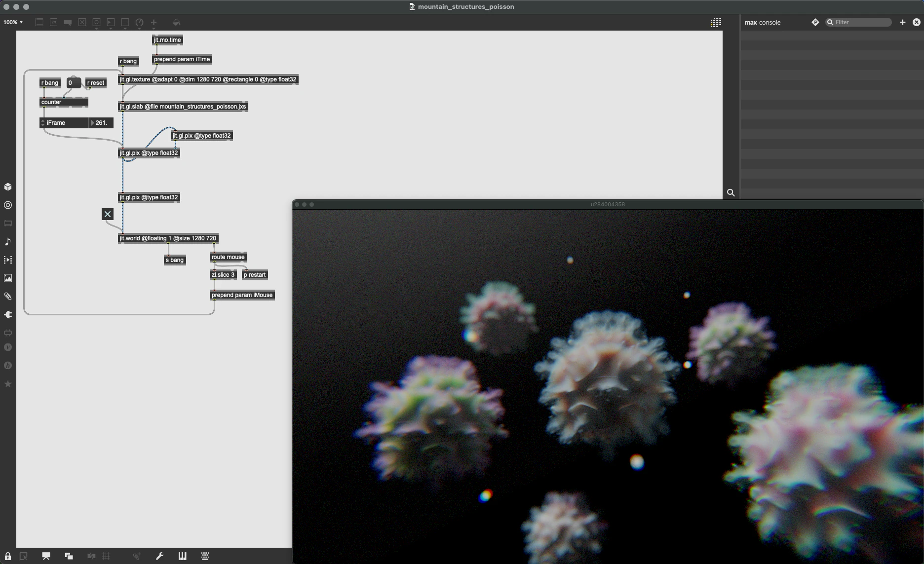924x564 pixels.
Task: Click the plus button in console header
Action: [x=903, y=22]
